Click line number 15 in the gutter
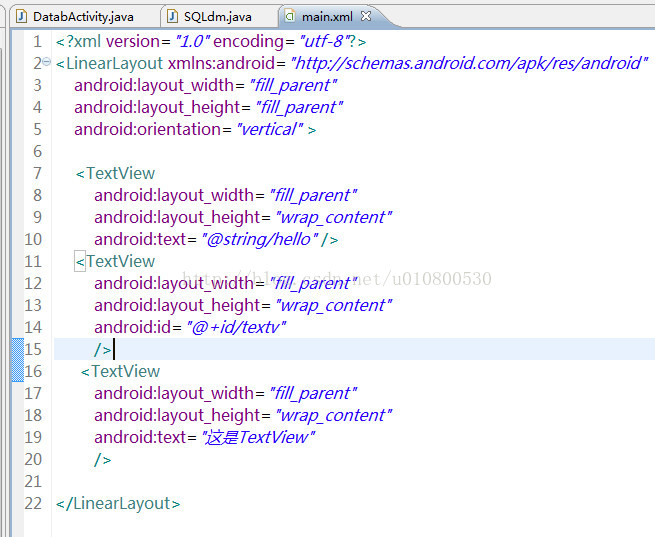Viewport: 655px width, 537px height. click(x=33, y=350)
